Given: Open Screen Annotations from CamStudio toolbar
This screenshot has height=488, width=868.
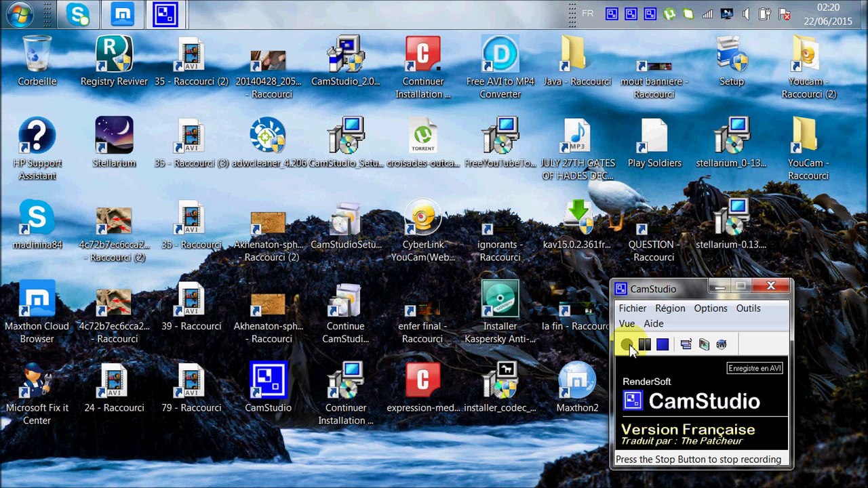Looking at the screenshot, I should [704, 344].
